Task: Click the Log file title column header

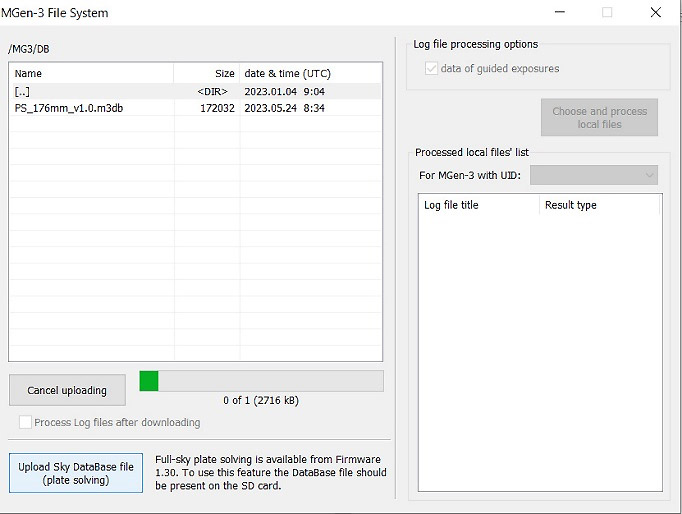Action: pyautogui.click(x=479, y=205)
